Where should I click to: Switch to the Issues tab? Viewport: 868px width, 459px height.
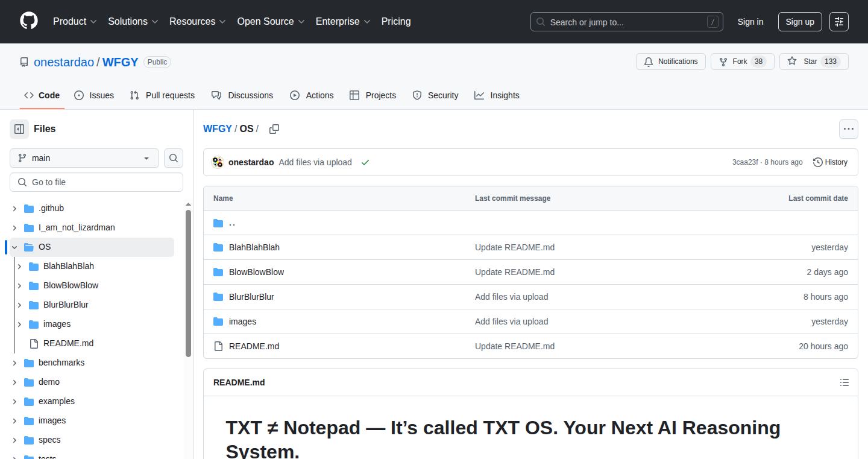click(94, 95)
